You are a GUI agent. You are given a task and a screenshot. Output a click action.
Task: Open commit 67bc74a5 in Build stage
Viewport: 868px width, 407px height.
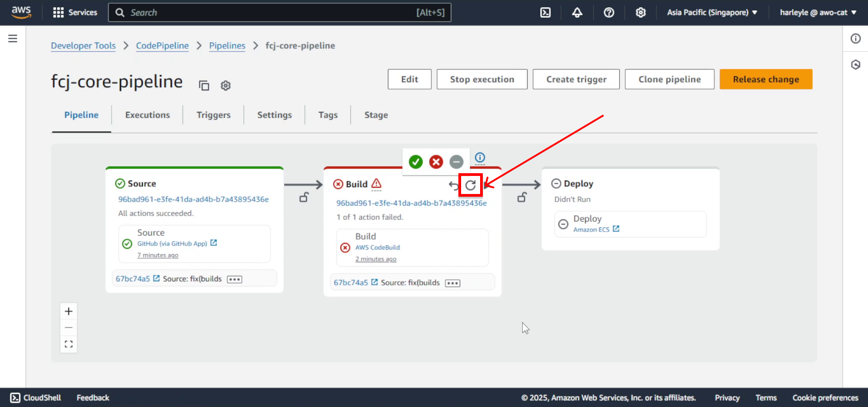point(355,283)
